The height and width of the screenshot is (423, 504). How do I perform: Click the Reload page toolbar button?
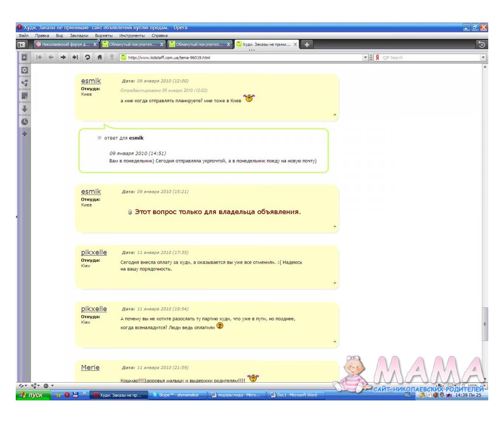[87, 58]
